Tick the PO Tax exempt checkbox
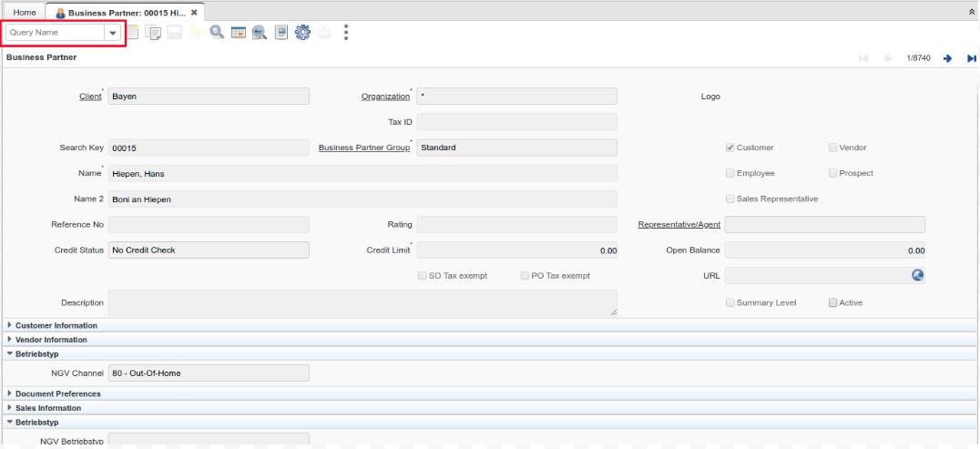This screenshot has height=449, width=980. [525, 276]
